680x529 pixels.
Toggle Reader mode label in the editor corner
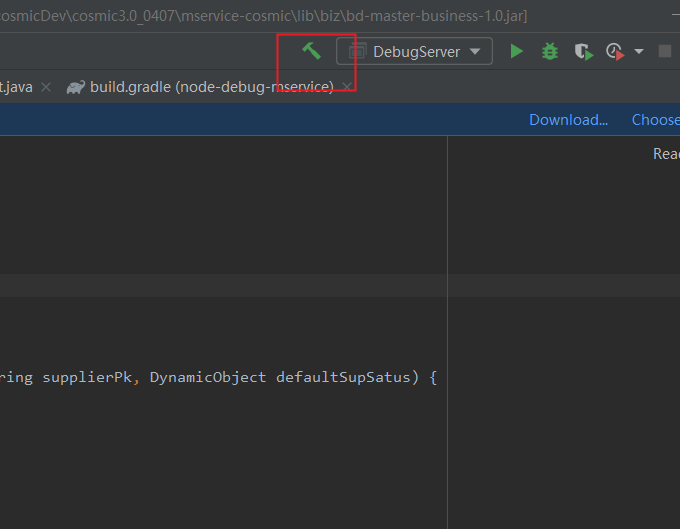pos(666,154)
